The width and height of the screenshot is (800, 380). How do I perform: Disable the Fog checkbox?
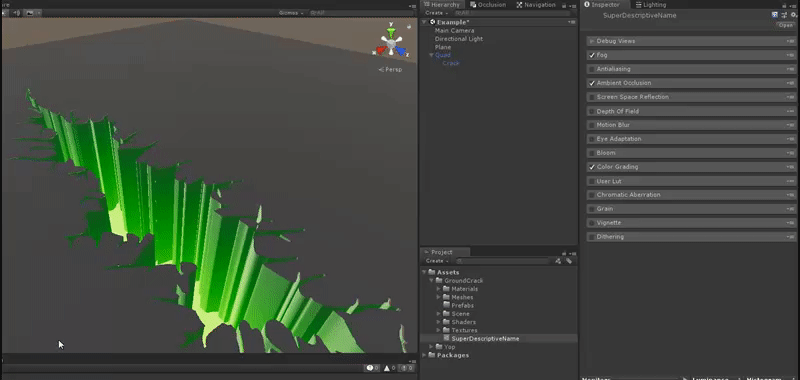592,55
